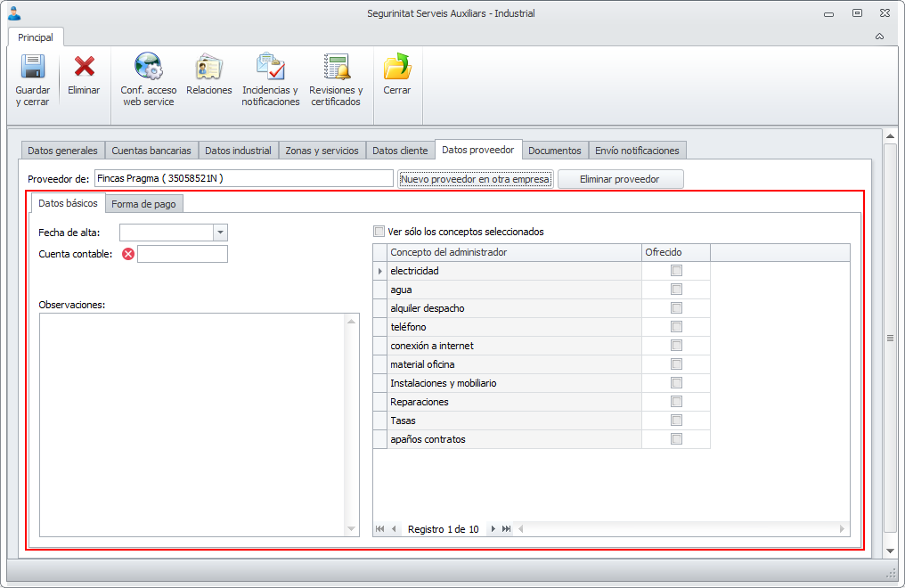The height and width of the screenshot is (588, 905).
Task: Go to next record in grid navigator
Action: [493, 529]
